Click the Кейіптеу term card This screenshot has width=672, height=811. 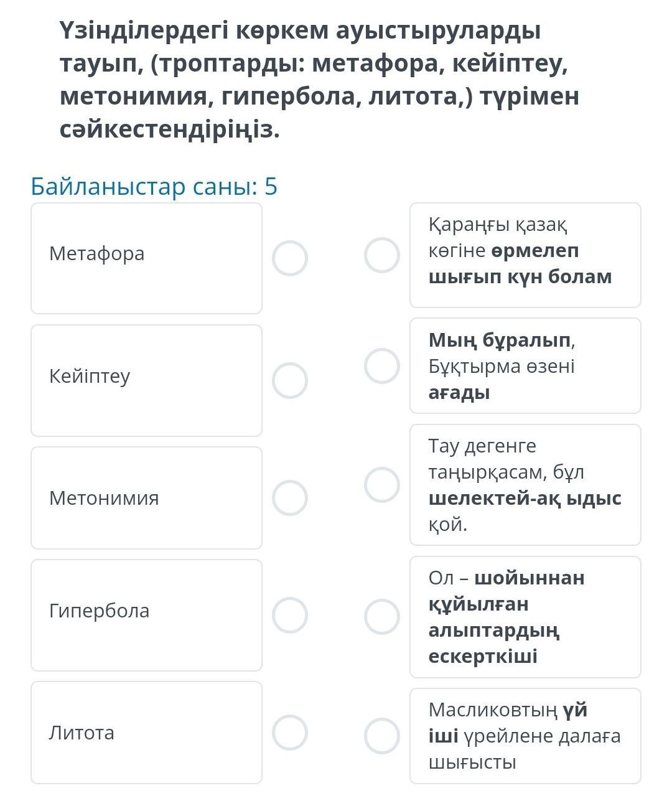(x=146, y=380)
